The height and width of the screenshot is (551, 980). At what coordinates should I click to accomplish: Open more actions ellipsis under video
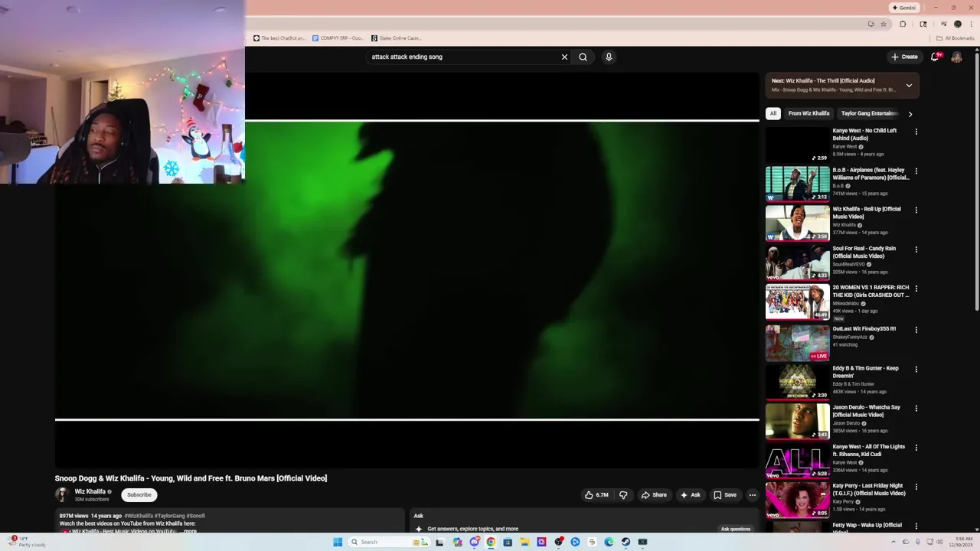pos(752,495)
